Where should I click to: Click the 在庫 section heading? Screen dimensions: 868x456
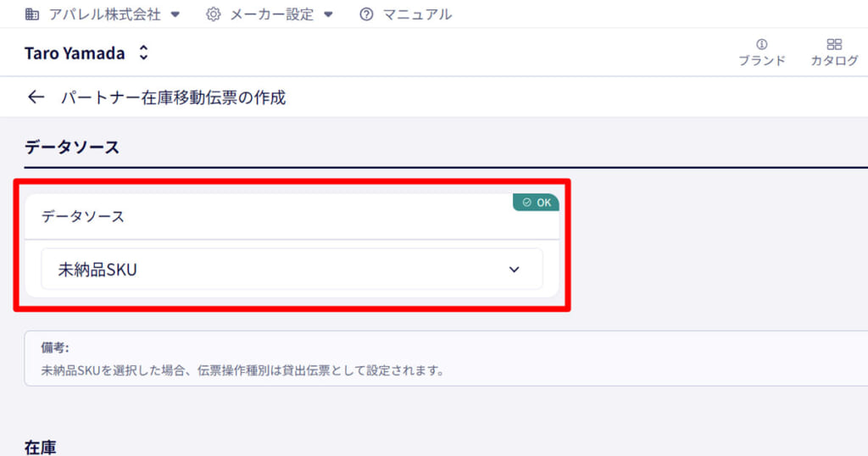(x=41, y=448)
